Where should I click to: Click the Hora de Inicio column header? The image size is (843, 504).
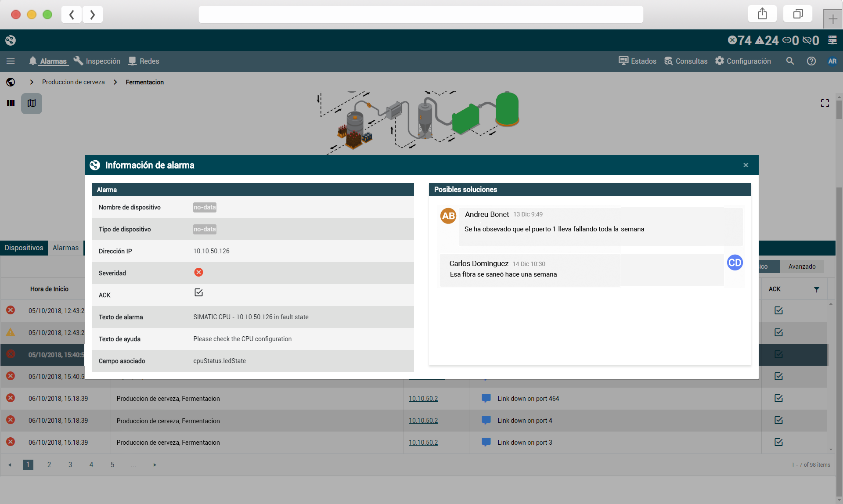click(x=49, y=289)
